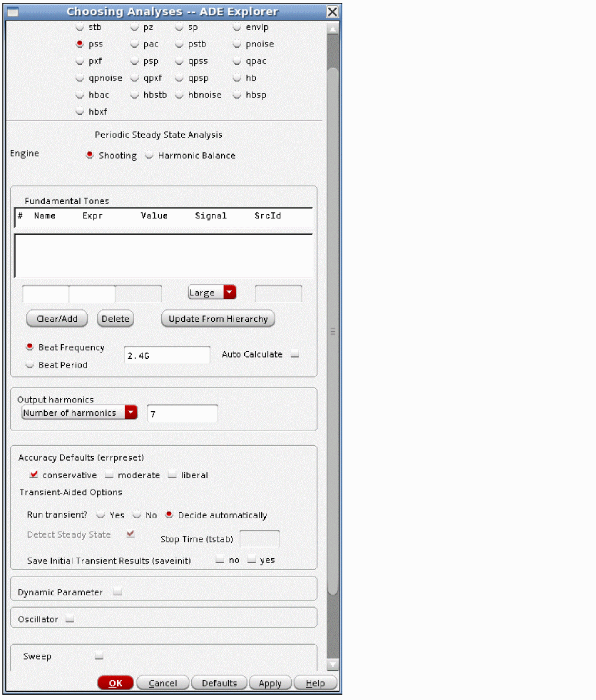Select the sp analysis radio button
This screenshot has height=700, width=596.
tap(179, 27)
